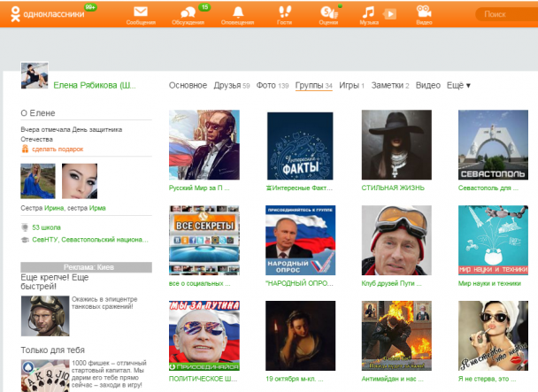Open the Оценки ratings icon
Image resolution: width=538 pixels, height=392 pixels.
(328, 13)
